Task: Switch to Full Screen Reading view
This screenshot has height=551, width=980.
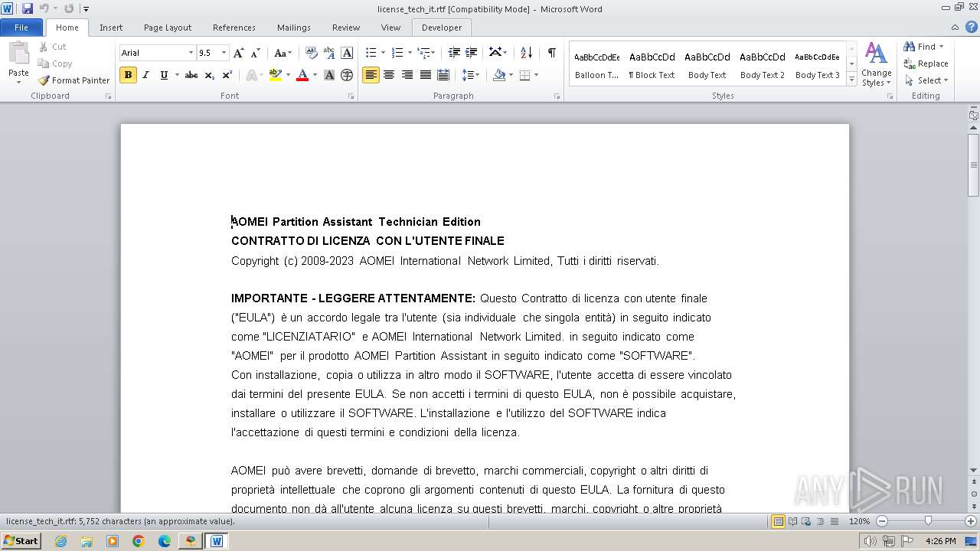Action: click(x=792, y=521)
